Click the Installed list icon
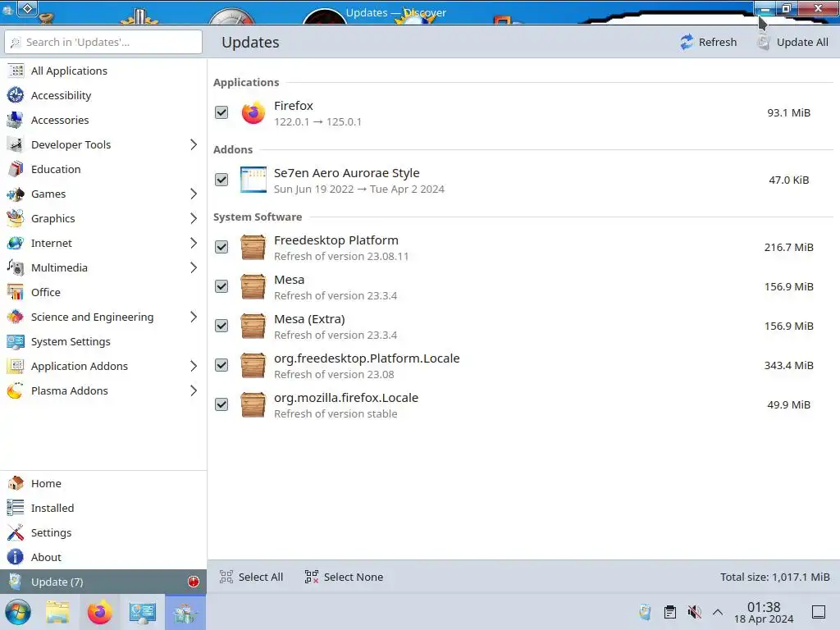The height and width of the screenshot is (630, 840). [16, 508]
